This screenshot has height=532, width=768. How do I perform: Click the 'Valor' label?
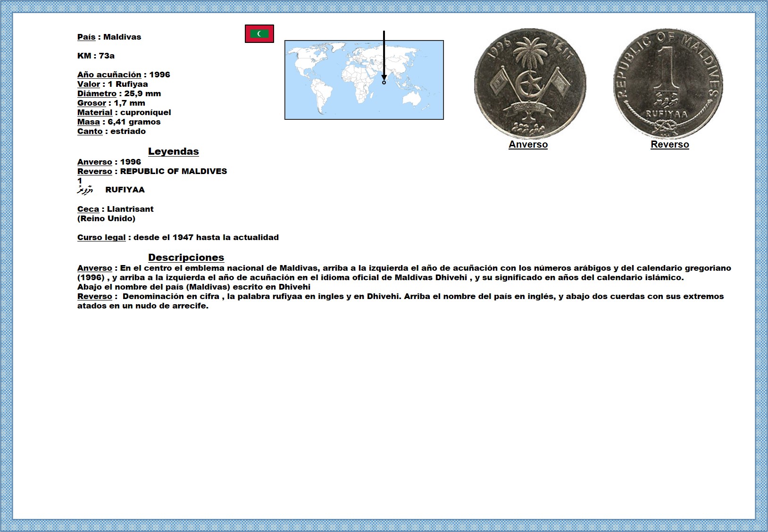coord(89,84)
